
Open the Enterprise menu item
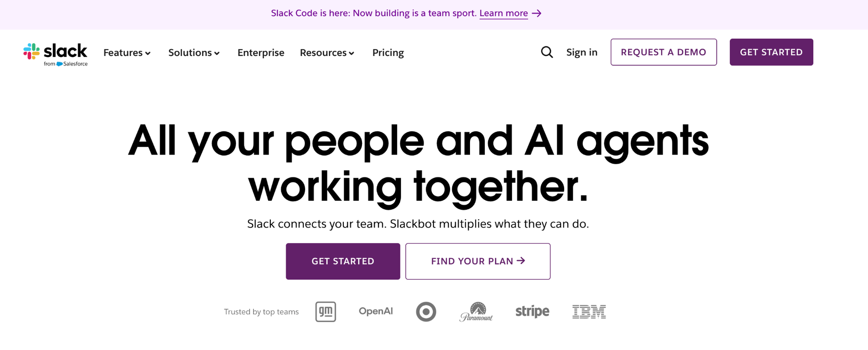coord(261,52)
